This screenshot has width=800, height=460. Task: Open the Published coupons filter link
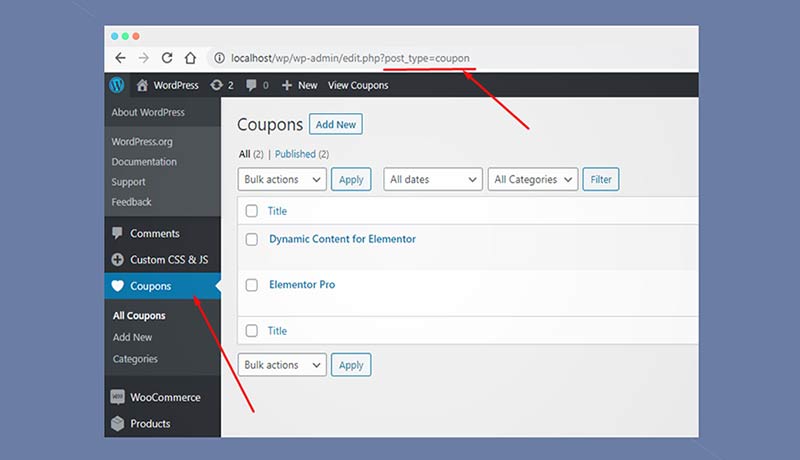click(295, 154)
